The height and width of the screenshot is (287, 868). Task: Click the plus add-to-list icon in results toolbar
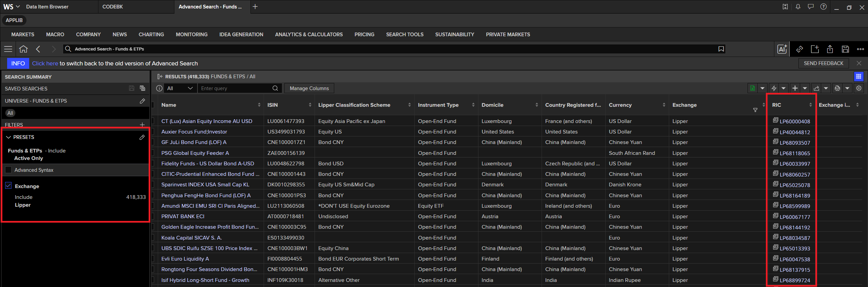click(795, 88)
